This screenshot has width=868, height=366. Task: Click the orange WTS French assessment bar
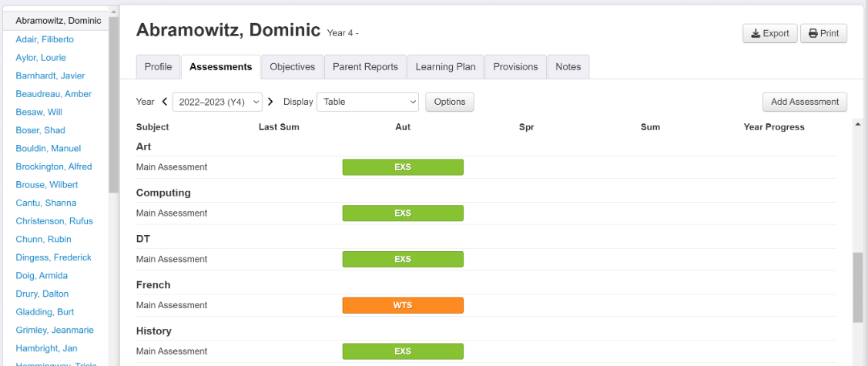pyautogui.click(x=403, y=305)
